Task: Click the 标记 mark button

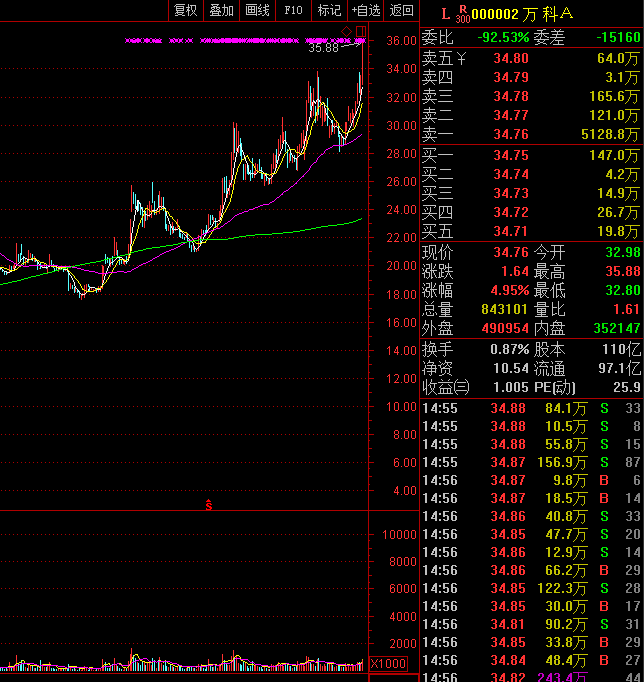Action: (x=329, y=11)
